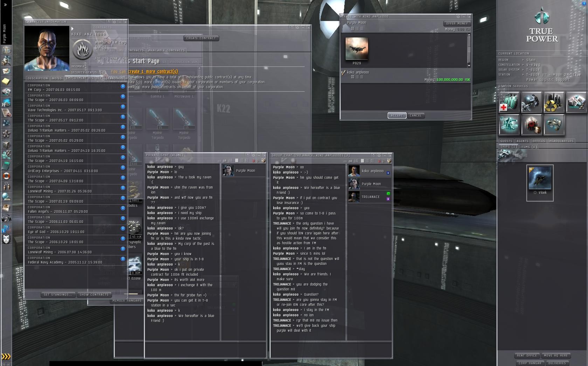Open the Available Contracts tab
This screenshot has width=588, height=366.
coord(166,50)
